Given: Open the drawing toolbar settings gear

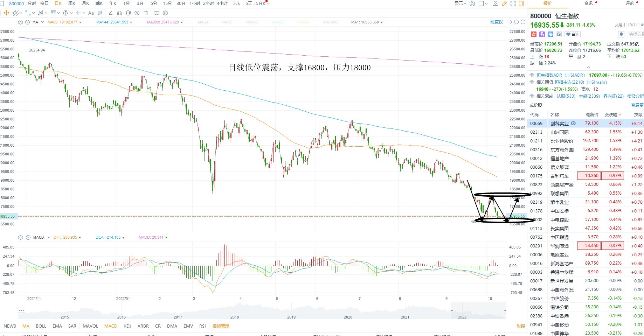Looking at the screenshot, I should click(x=165, y=13).
